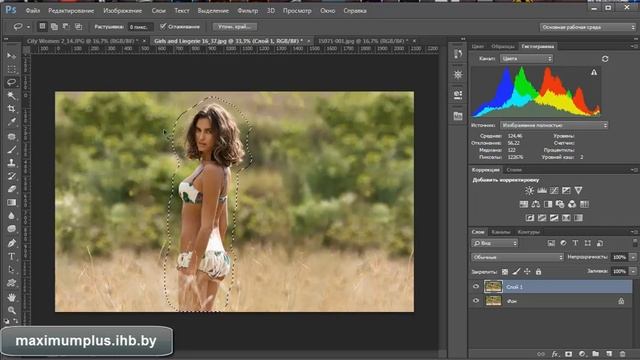Select the Healing Brush tool

(x=11, y=136)
